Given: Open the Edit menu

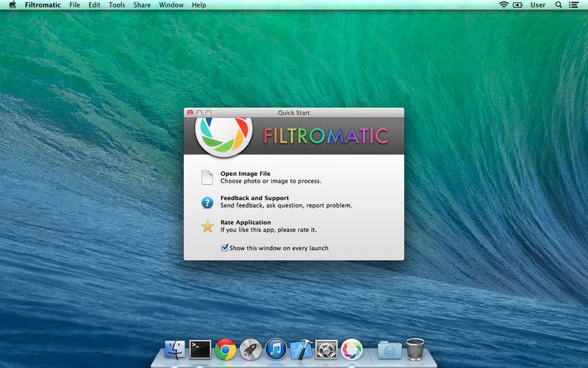Looking at the screenshot, I should click(94, 5).
